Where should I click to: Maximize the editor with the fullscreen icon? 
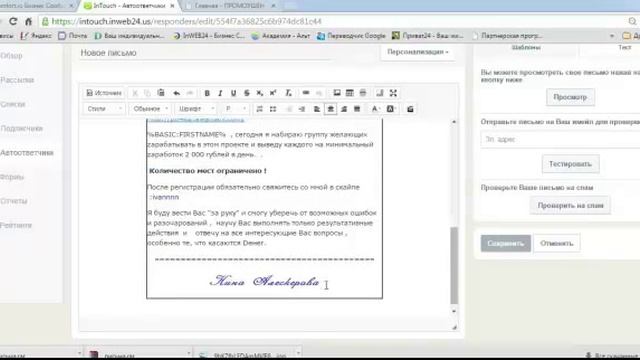[393, 93]
